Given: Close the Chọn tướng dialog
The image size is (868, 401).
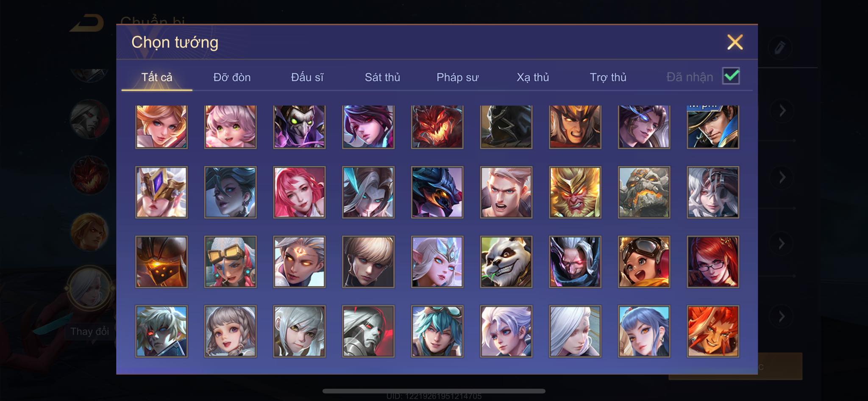Looking at the screenshot, I should point(735,42).
